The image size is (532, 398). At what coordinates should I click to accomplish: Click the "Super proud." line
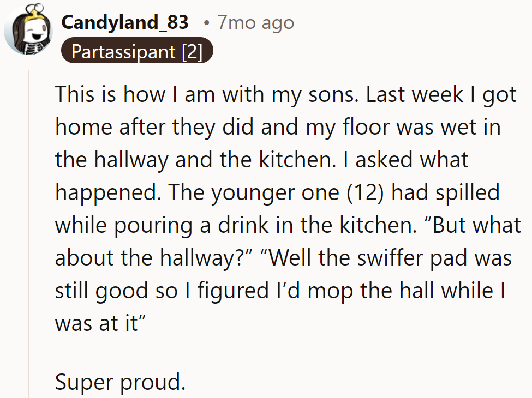[120, 382]
